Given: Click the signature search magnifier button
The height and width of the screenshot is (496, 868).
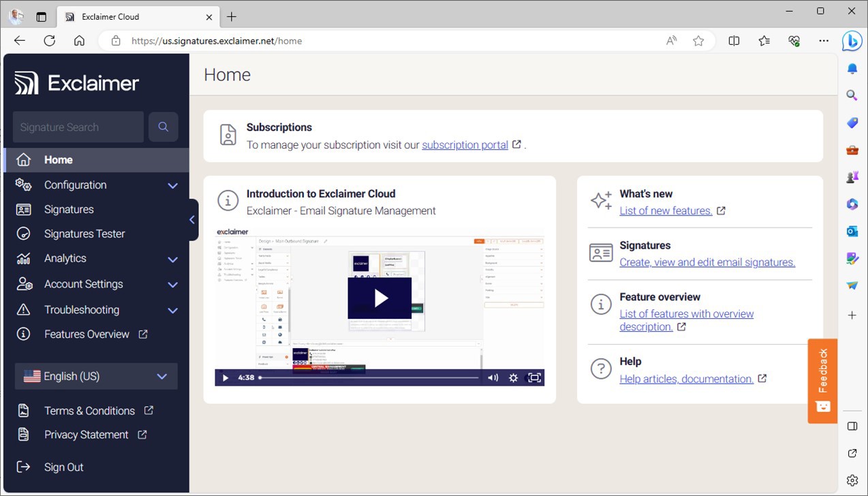Looking at the screenshot, I should [164, 127].
